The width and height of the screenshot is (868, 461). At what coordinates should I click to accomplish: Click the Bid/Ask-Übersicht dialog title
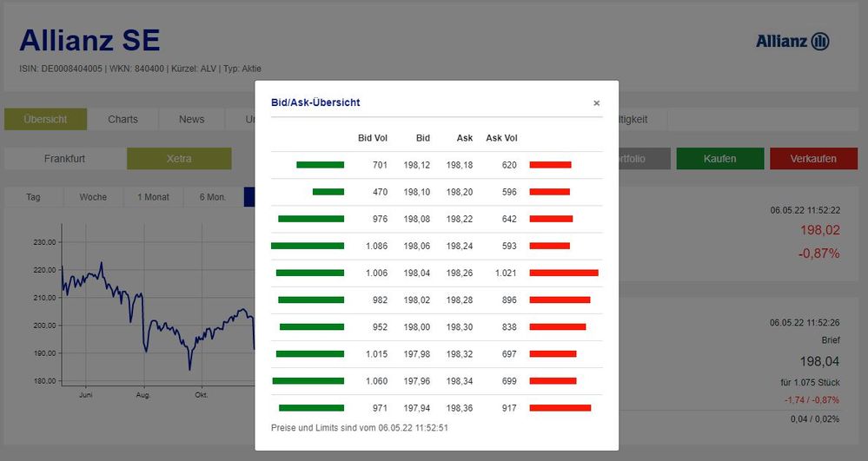coord(315,102)
